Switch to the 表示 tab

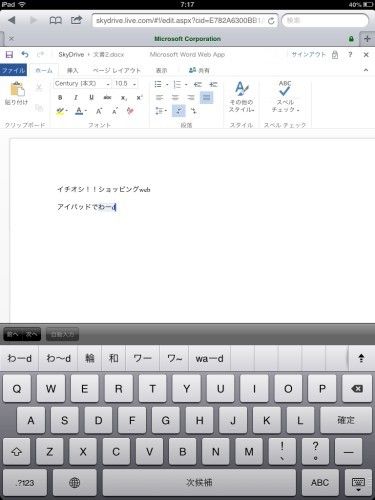point(162,70)
